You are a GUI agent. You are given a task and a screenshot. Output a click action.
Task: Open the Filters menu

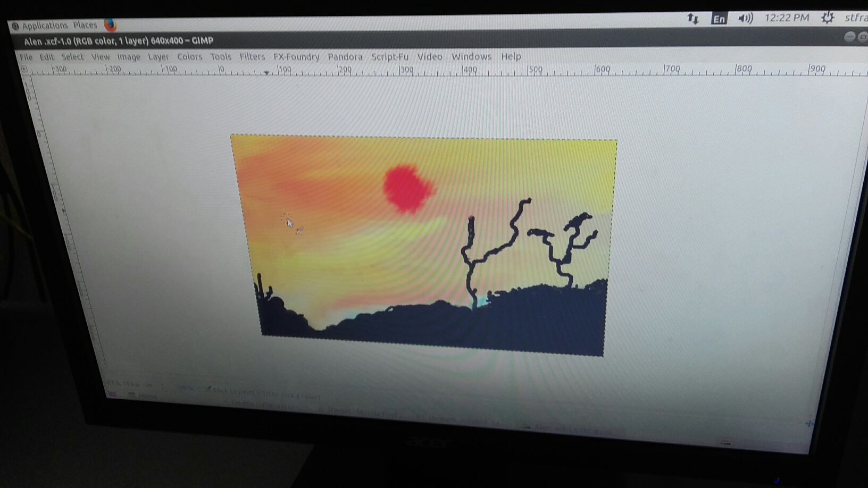pos(252,57)
